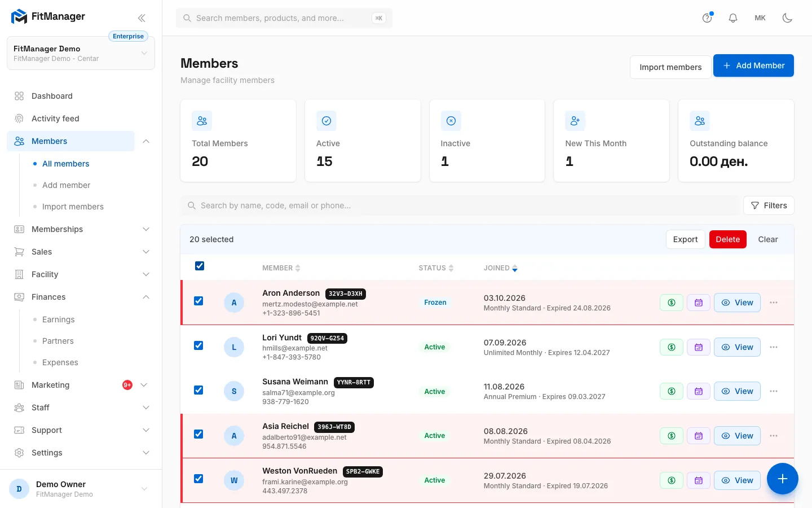Expand the Marketing sidebar section
Viewport: 812px width, 508px height.
click(82, 385)
